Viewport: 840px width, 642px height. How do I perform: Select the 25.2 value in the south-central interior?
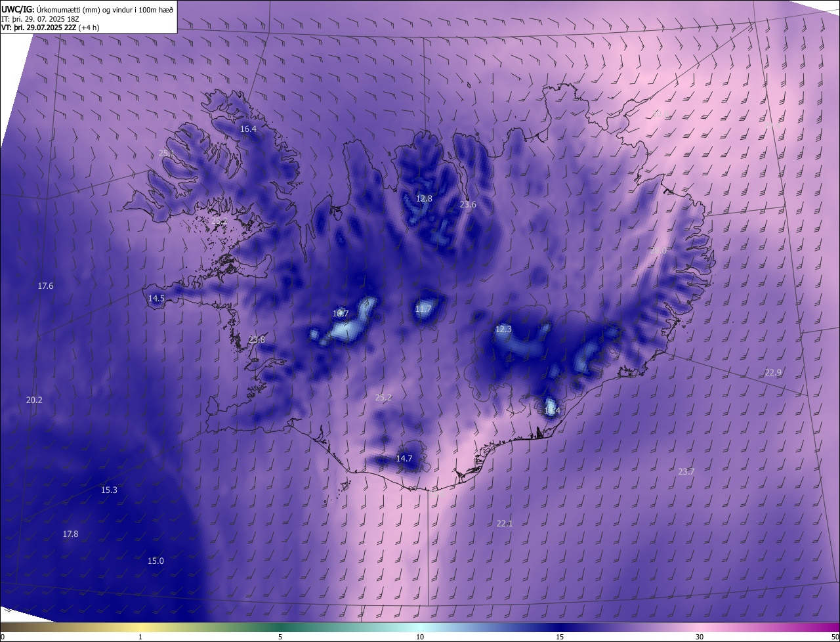pos(383,398)
